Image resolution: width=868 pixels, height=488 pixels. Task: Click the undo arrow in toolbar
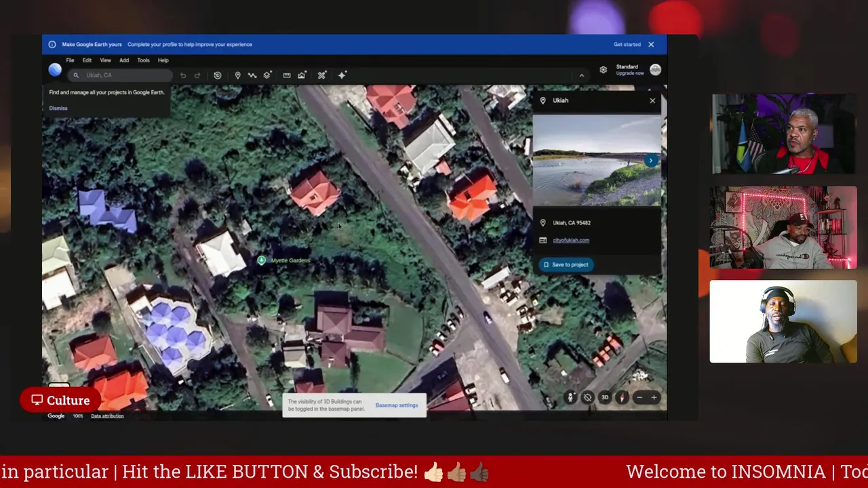[x=183, y=75]
